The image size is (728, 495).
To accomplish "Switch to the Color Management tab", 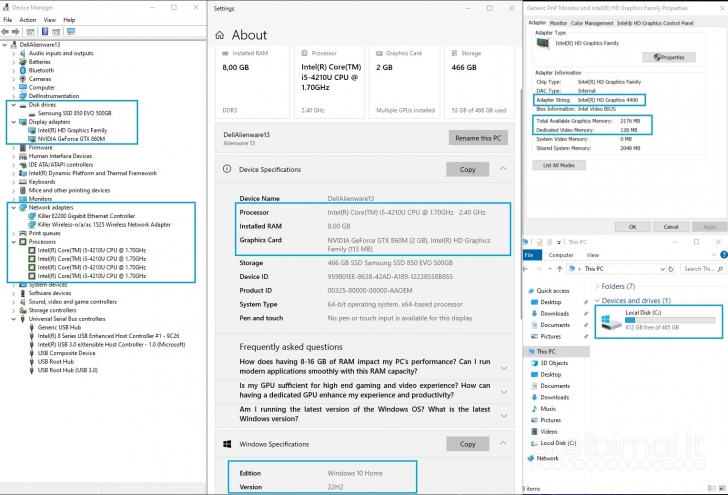I will [593, 22].
